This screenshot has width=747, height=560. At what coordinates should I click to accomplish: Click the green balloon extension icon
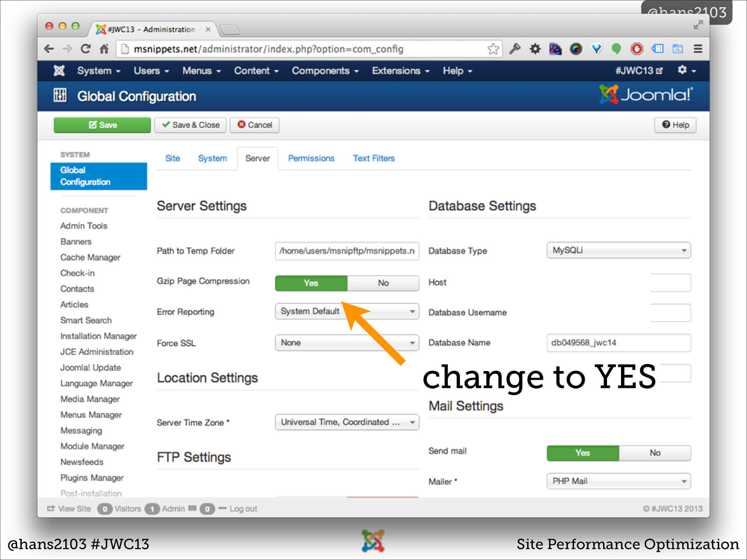(616, 49)
